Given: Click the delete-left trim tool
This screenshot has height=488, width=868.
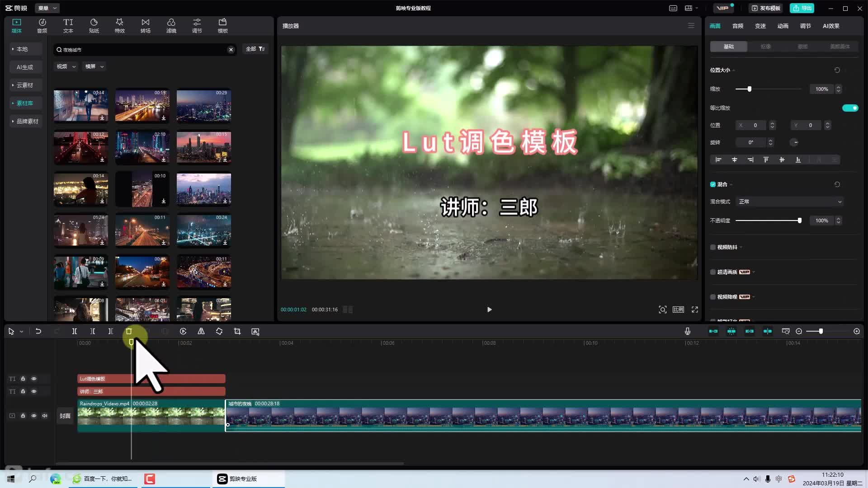Looking at the screenshot, I should (93, 331).
